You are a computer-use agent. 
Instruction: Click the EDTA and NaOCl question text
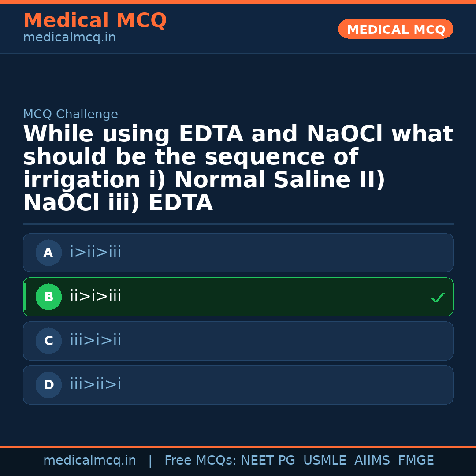238,168
